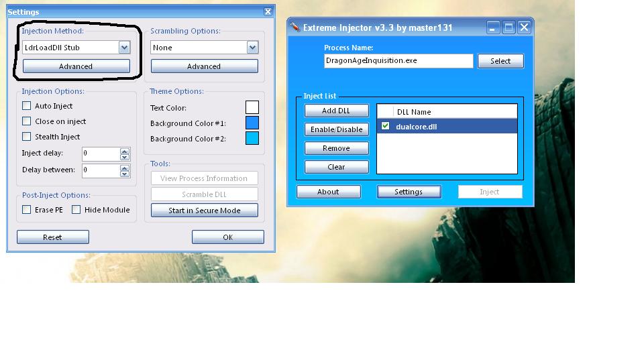The width and height of the screenshot is (644, 362).
Task: Click Advanced under Scrambling Options
Action: coord(205,66)
